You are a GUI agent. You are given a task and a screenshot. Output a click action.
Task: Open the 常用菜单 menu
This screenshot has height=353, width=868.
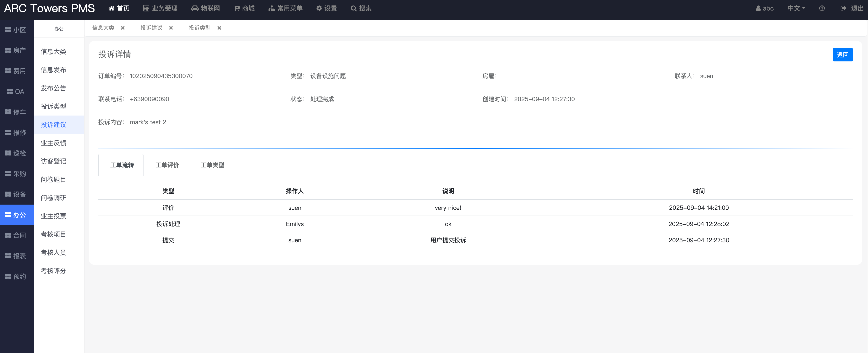point(285,8)
